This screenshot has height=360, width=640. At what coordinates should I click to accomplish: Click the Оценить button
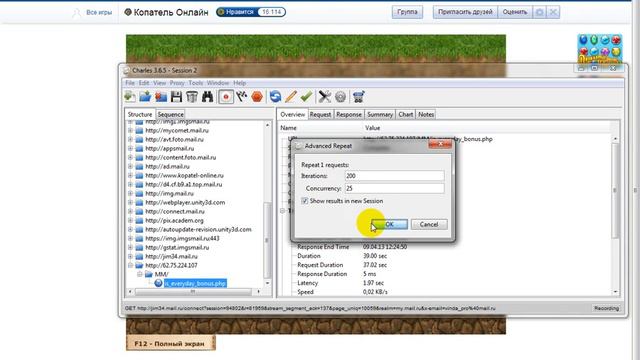coord(515,12)
